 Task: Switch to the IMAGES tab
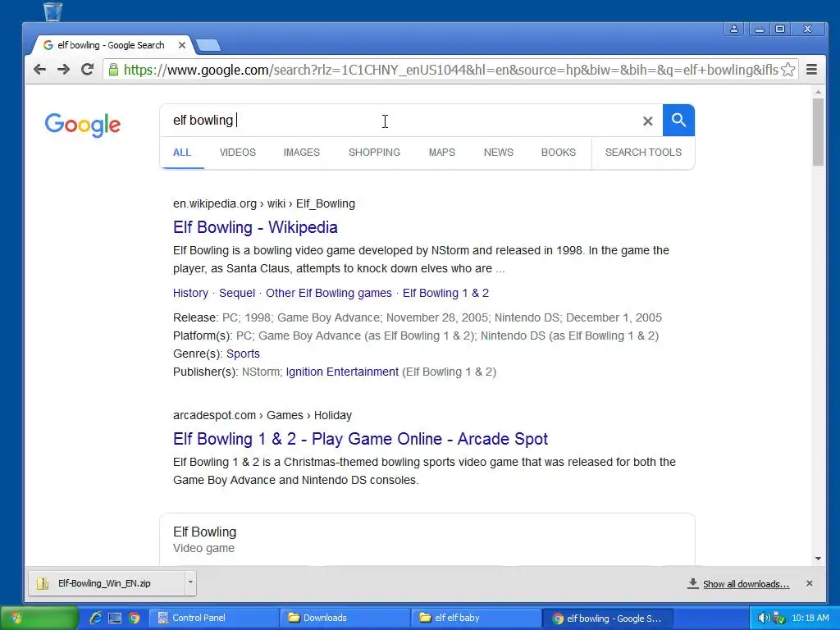(x=302, y=152)
